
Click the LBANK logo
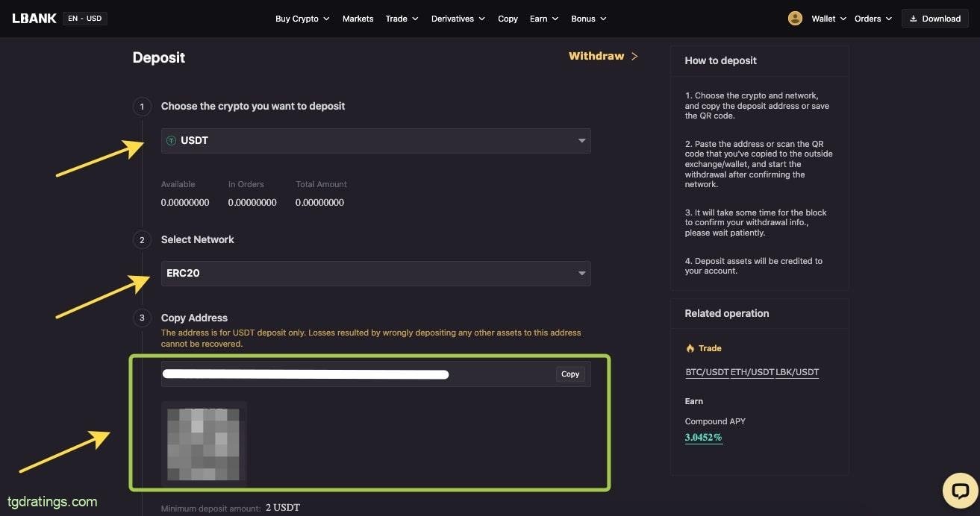click(34, 19)
